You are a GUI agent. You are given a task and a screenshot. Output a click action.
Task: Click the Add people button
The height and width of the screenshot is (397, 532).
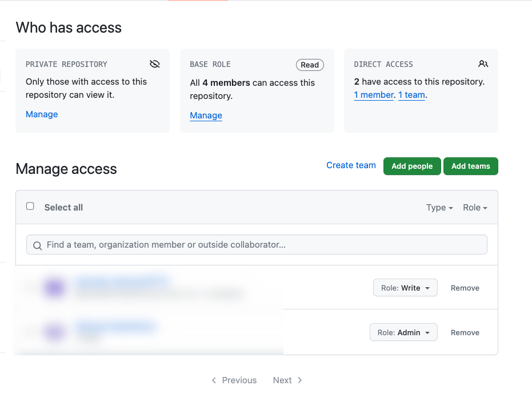(x=412, y=166)
